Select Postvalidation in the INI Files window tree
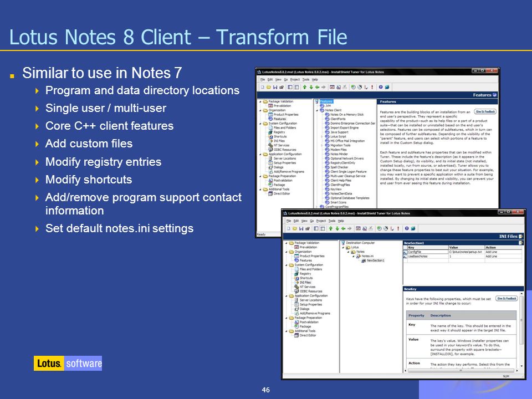Screen dimensions: 532x399 tap(309, 323)
